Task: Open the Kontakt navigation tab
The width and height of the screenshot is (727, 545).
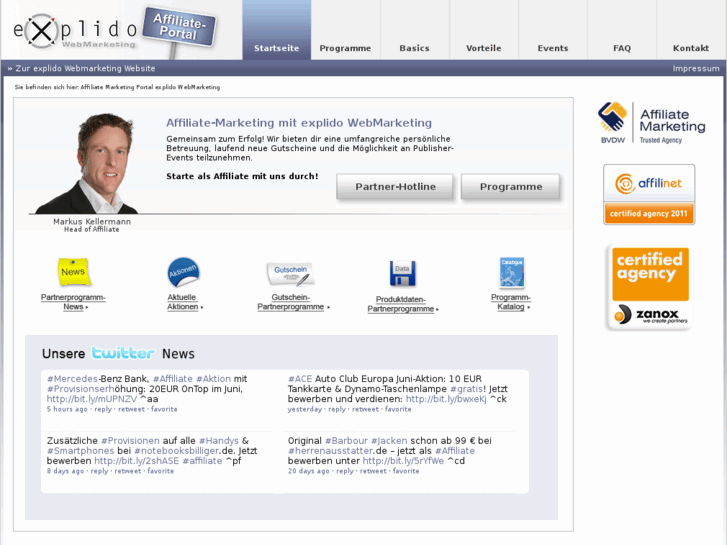Action: point(691,30)
